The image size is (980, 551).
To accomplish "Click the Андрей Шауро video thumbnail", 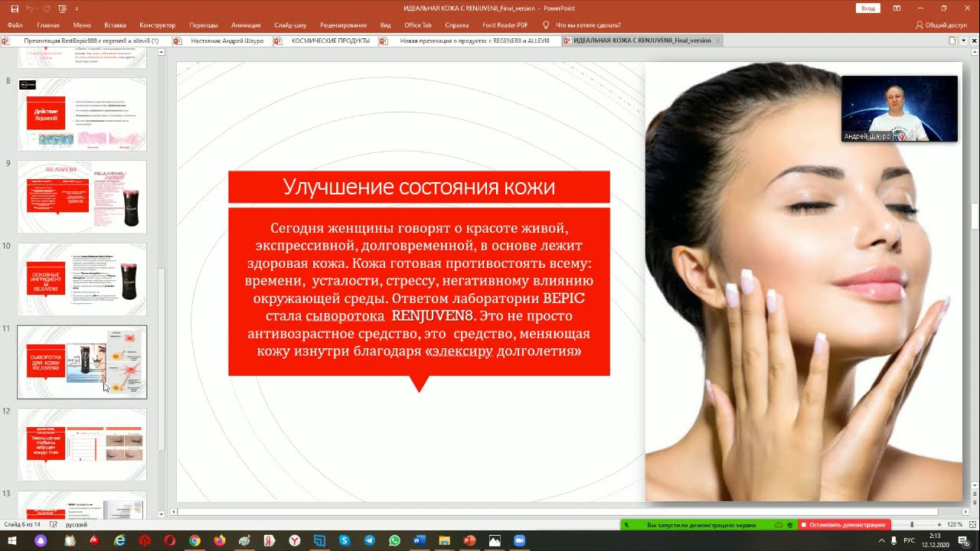I will (x=899, y=109).
